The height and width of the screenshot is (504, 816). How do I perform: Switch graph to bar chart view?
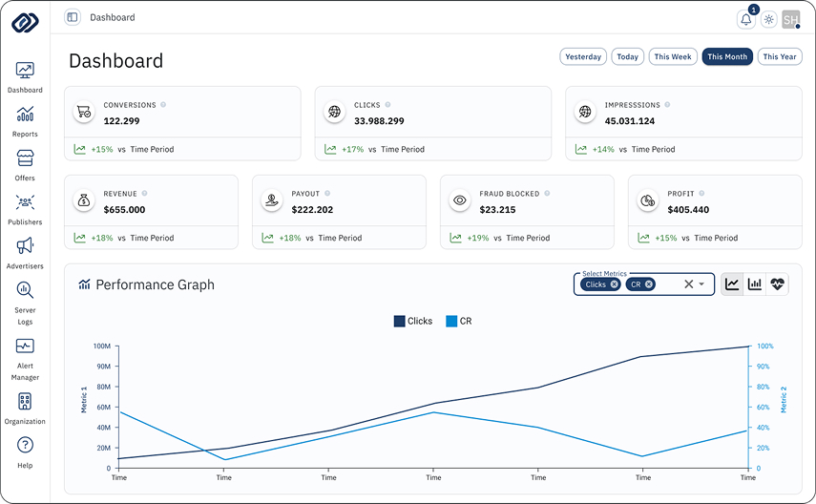755,283
